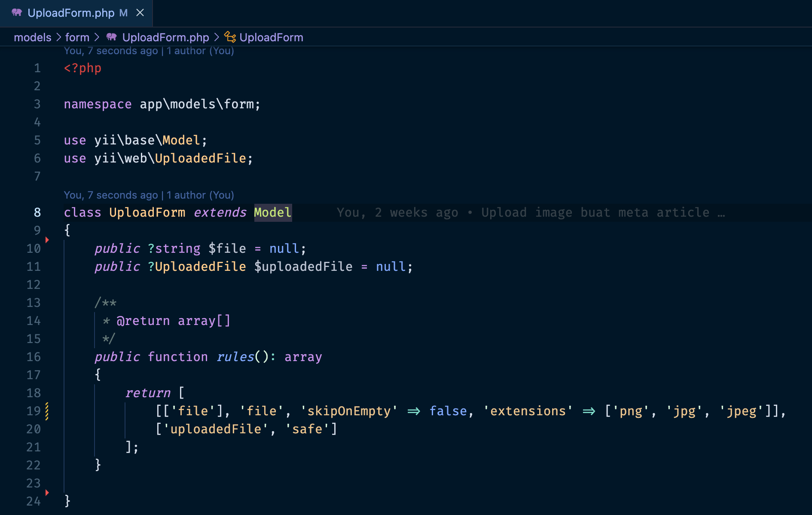Click 'png' string on line 19
Screen dimensions: 812x515
point(631,411)
